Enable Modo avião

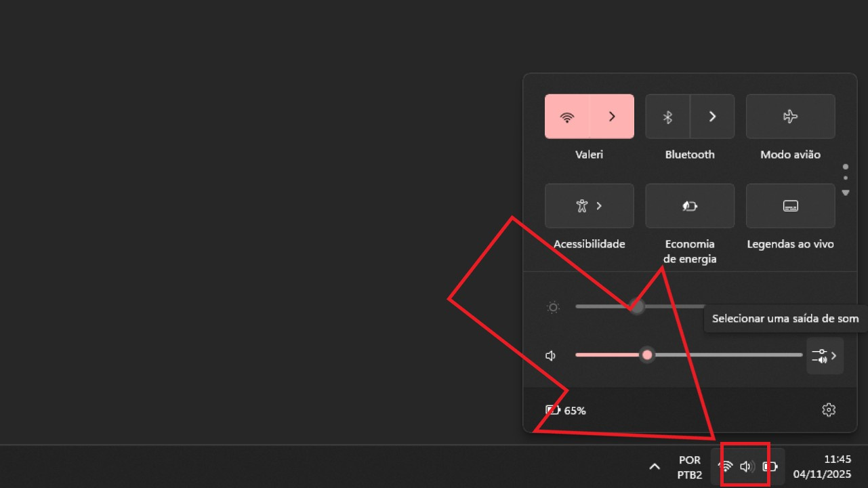point(790,117)
